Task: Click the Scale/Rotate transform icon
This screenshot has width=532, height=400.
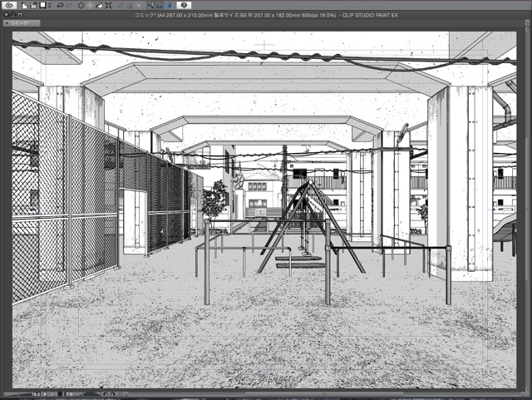Action: click(109, 5)
